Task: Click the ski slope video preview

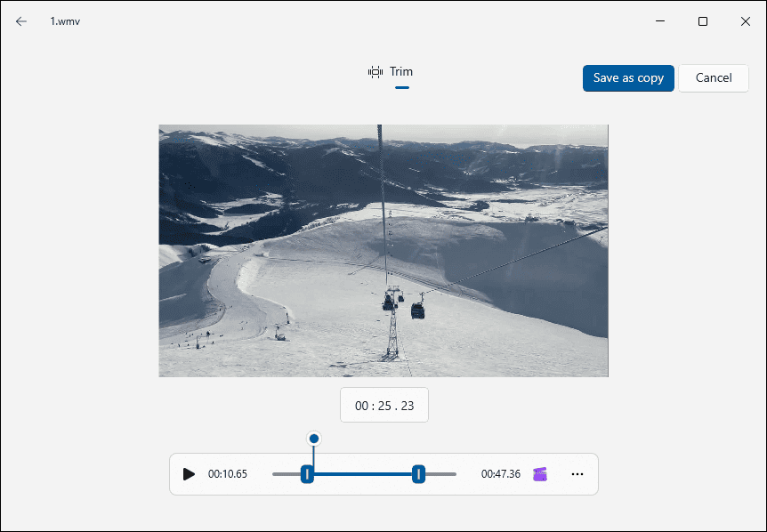Action: point(383,250)
